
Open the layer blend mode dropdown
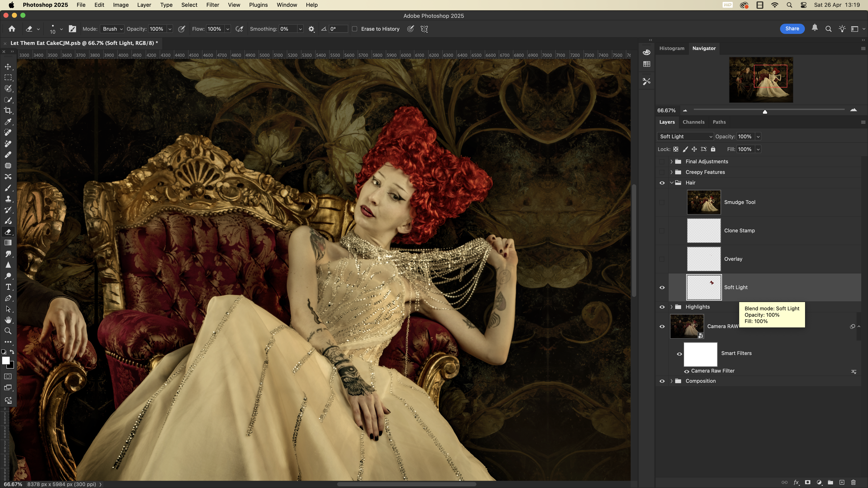tap(685, 136)
